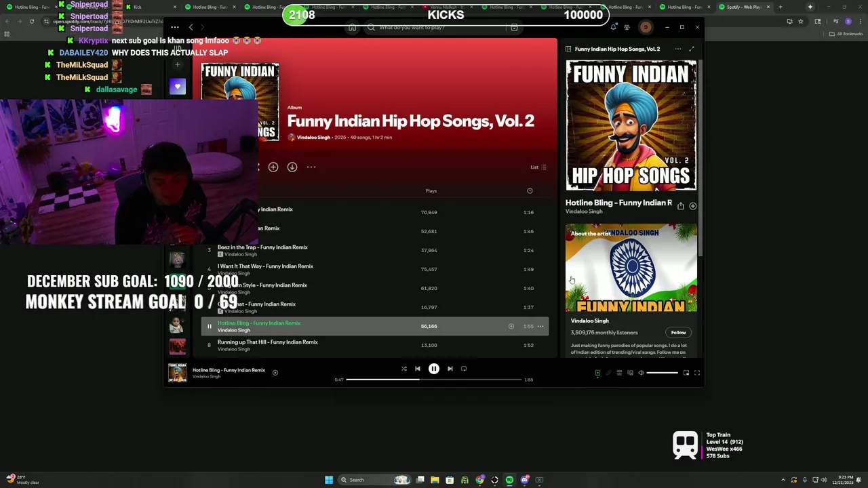
Task: Sort by the duration clock column
Action: point(530,191)
